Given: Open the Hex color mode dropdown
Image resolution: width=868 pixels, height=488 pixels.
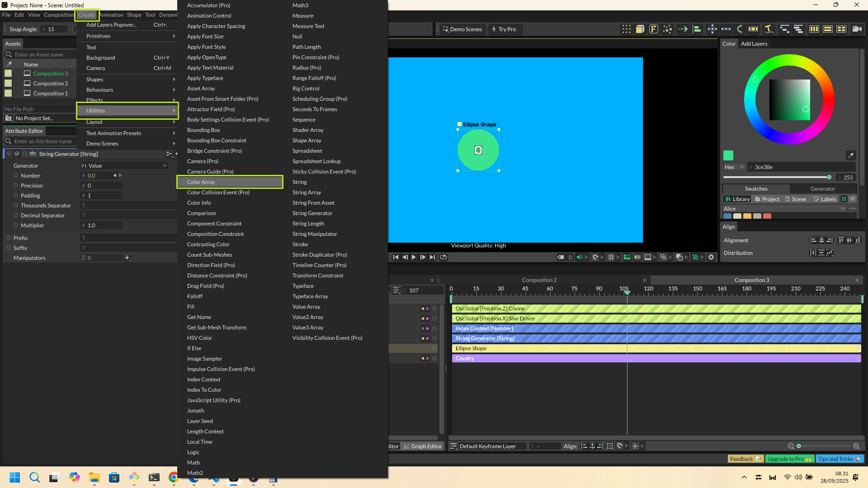Looking at the screenshot, I should point(734,167).
